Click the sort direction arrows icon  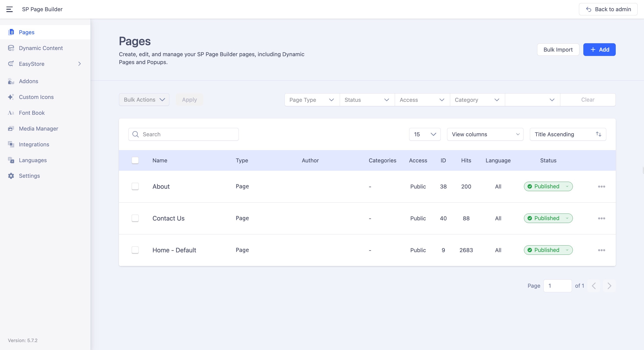click(x=598, y=134)
